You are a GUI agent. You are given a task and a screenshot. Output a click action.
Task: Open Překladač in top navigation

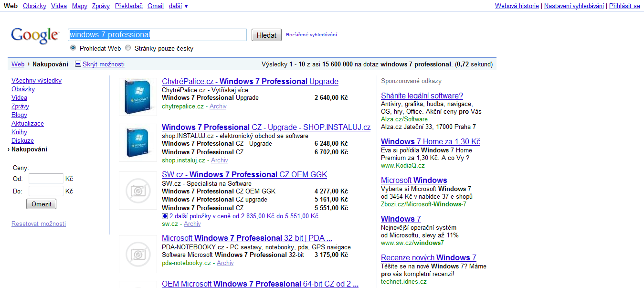pyautogui.click(x=128, y=6)
